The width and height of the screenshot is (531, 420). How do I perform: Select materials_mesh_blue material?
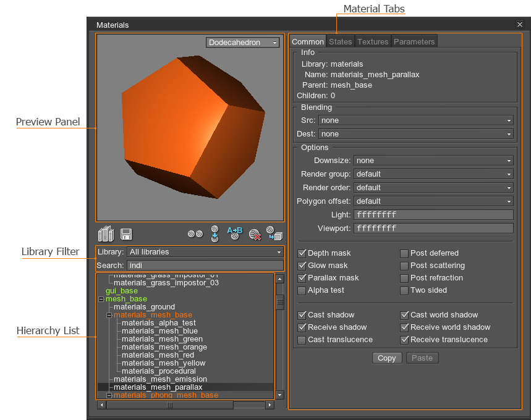(x=159, y=331)
